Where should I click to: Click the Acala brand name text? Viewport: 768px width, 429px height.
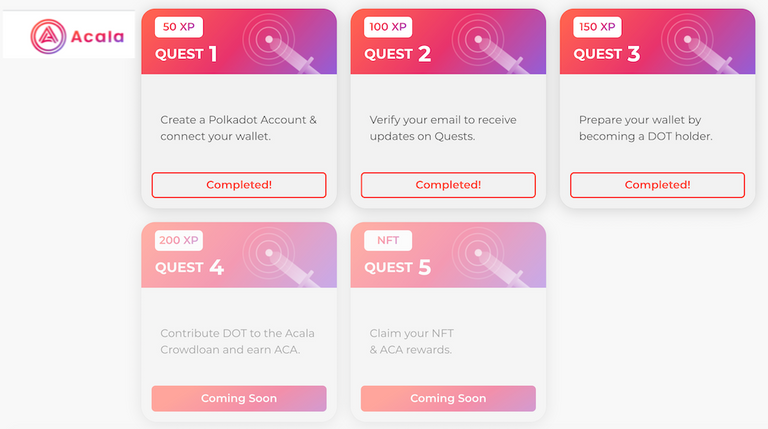pyautogui.click(x=97, y=37)
